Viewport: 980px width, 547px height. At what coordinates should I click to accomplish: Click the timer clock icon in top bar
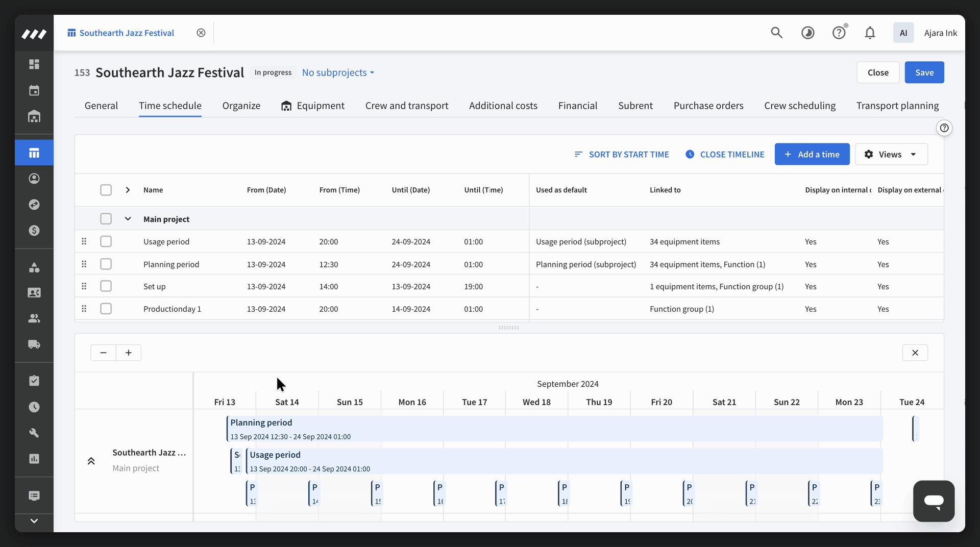point(807,33)
